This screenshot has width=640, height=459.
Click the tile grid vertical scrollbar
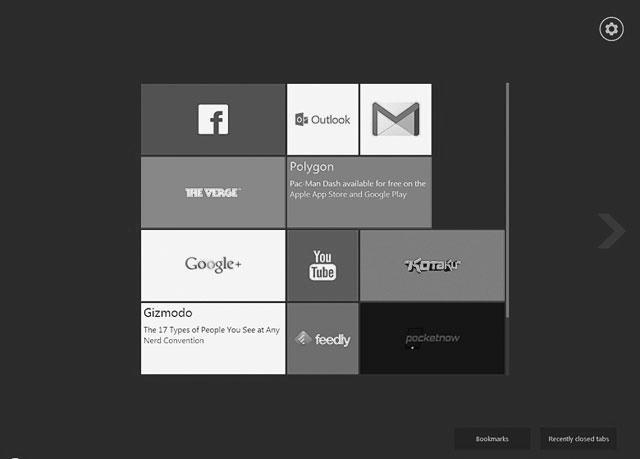508,200
